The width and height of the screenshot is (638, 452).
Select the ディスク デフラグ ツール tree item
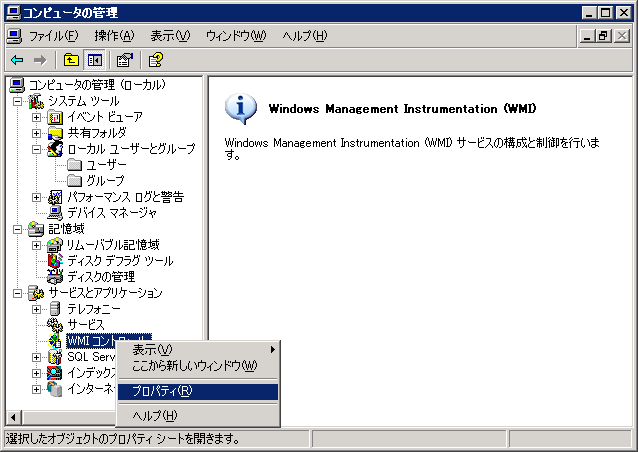click(120, 261)
